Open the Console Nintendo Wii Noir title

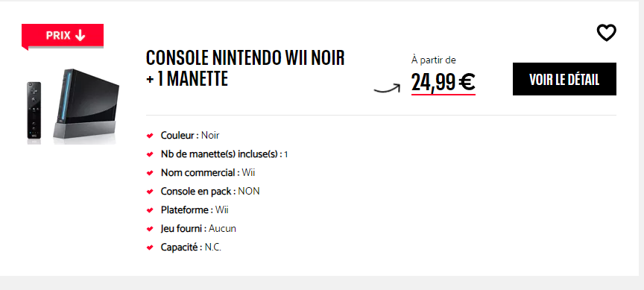coord(245,68)
